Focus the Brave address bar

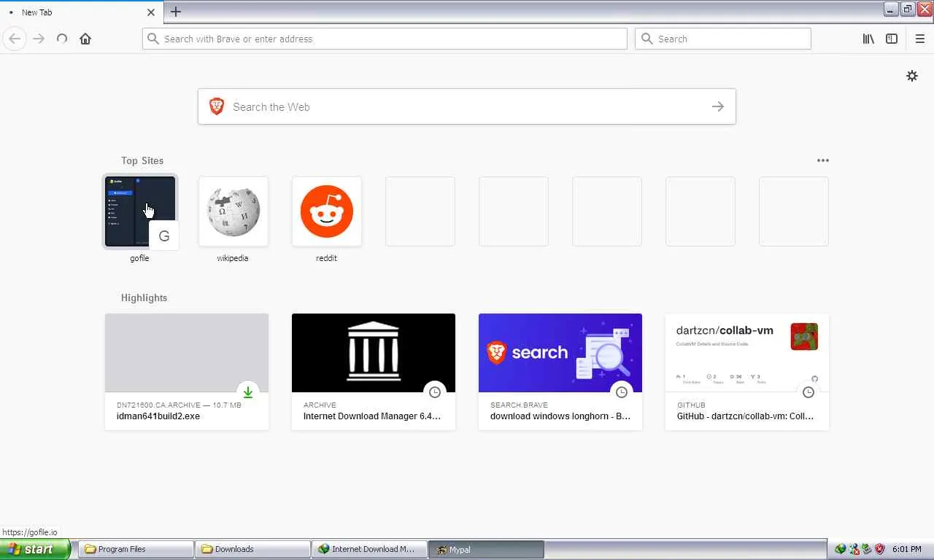tap(385, 39)
